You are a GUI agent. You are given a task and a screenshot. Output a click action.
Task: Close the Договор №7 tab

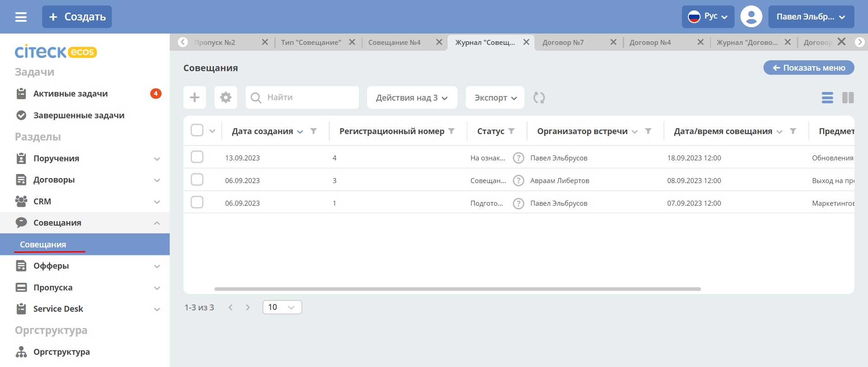tap(613, 42)
